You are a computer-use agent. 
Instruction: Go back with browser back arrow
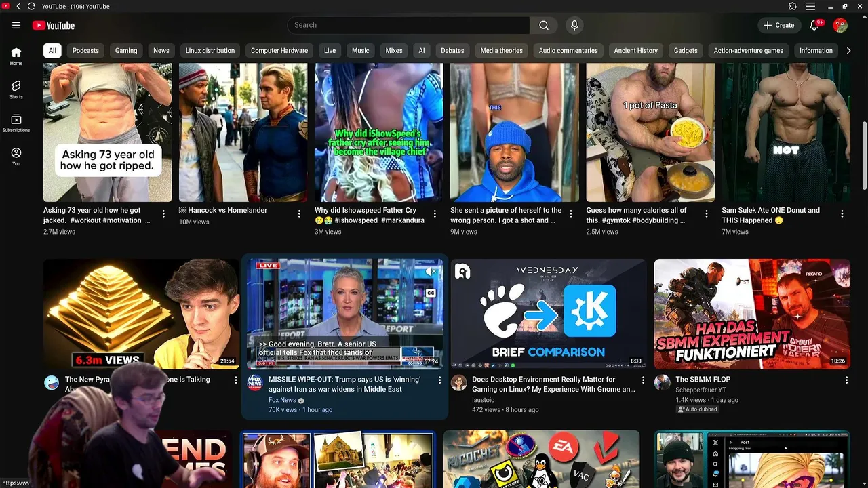[18, 6]
